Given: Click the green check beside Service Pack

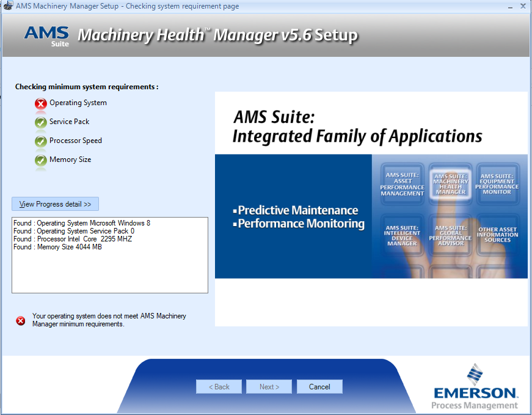Looking at the screenshot, I should (x=41, y=122).
